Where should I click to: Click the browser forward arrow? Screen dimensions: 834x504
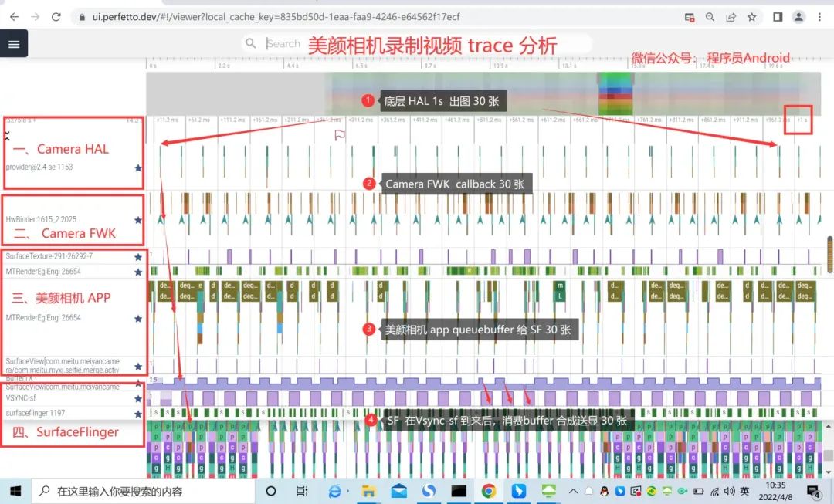click(x=35, y=17)
